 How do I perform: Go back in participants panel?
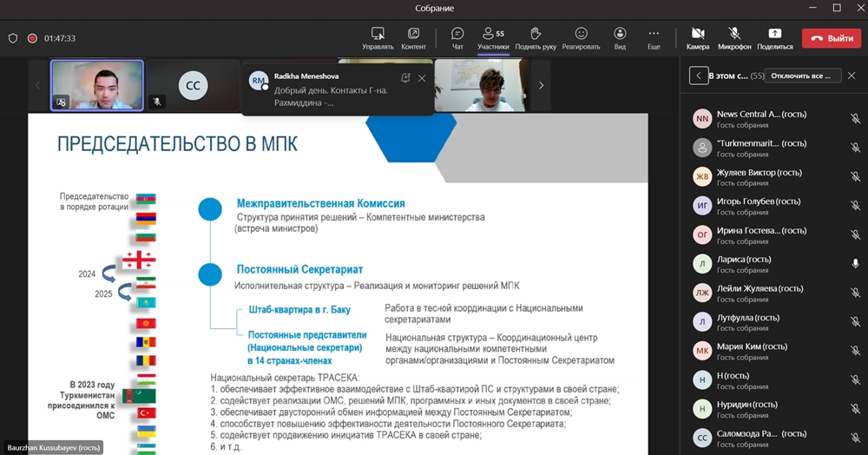point(699,76)
